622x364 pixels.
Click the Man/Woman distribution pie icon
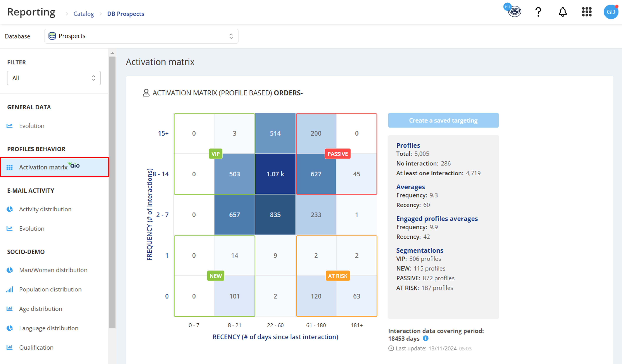[x=9, y=270]
